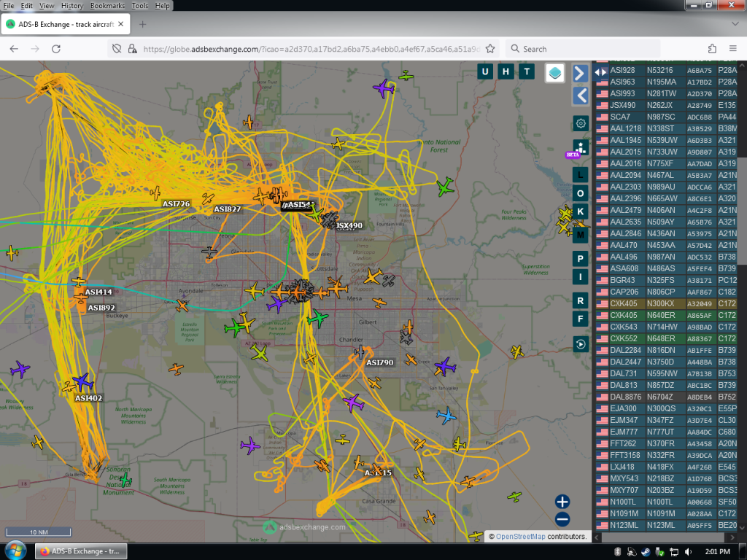The height and width of the screenshot is (560, 747).
Task: Toggle the P map option
Action: coord(580,259)
